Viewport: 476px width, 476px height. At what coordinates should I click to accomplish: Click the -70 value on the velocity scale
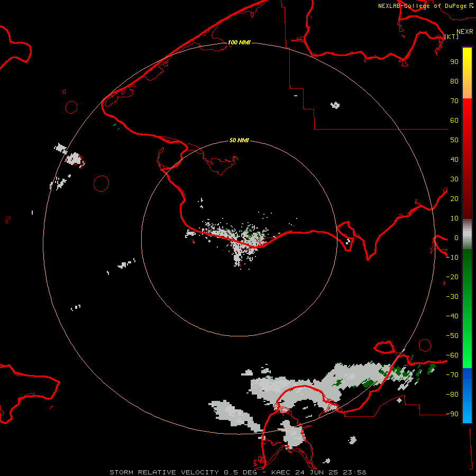click(452, 375)
